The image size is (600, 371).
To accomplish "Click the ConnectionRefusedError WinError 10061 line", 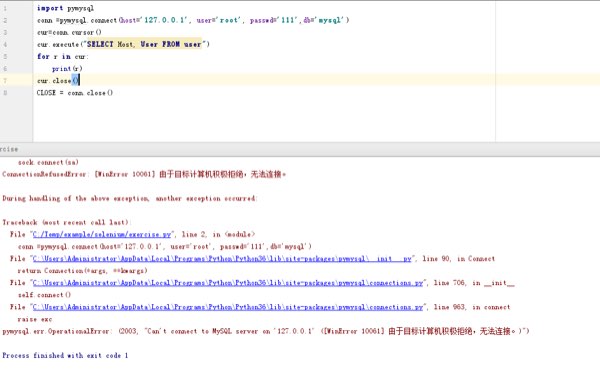I will 144,174.
